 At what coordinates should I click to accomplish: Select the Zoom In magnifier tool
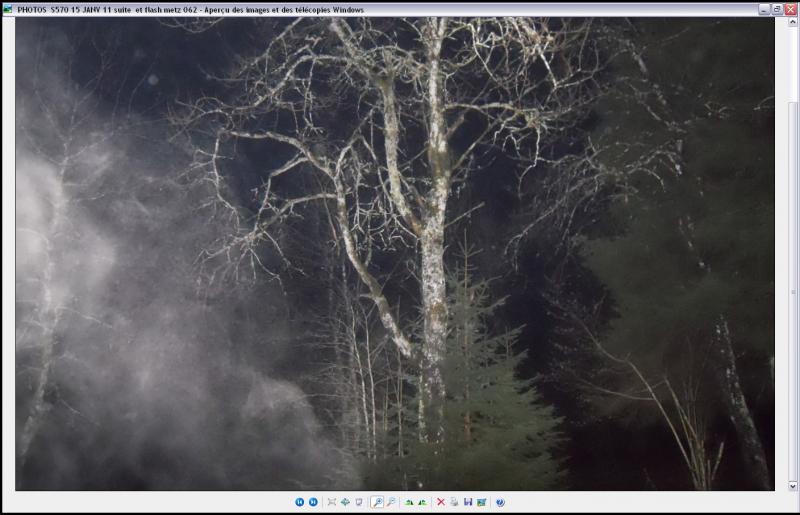378,502
